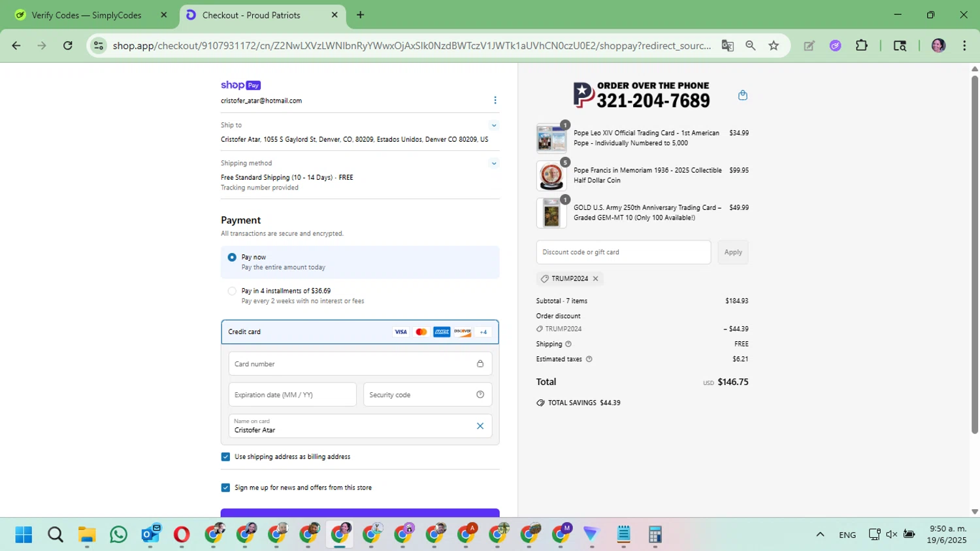Viewport: 980px width, 551px height.
Task: Open WhatsApp from the taskbar
Action: pos(119,535)
